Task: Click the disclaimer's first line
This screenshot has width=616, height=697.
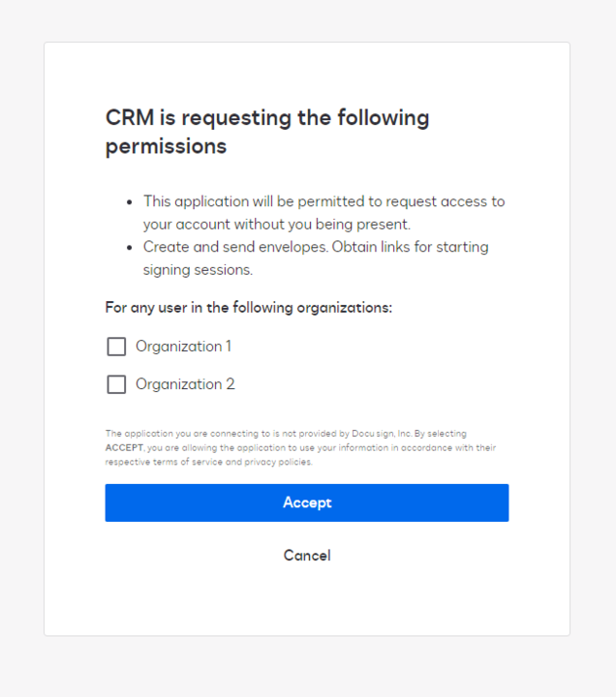Action: 285,434
